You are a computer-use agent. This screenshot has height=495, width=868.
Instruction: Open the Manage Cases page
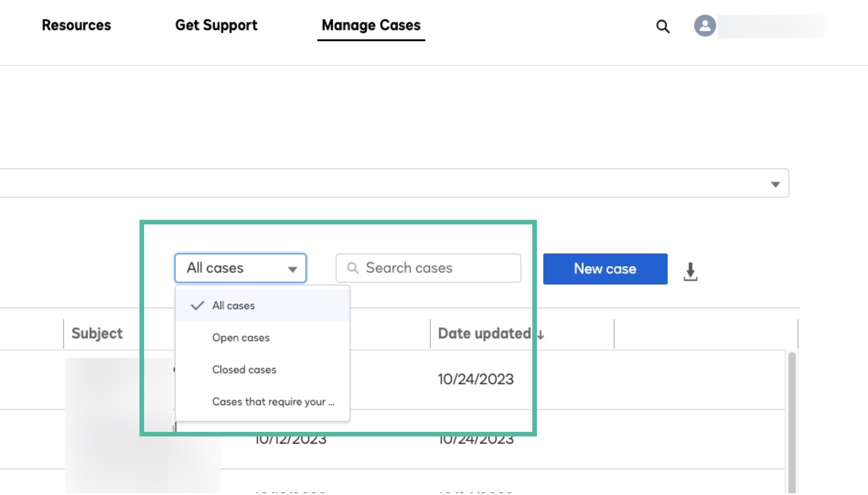tap(371, 25)
